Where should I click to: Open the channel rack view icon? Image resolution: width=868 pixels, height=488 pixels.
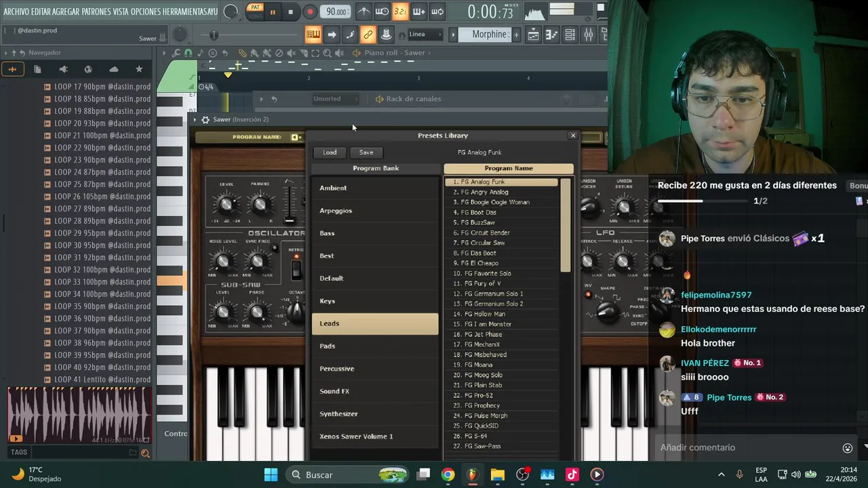pyautogui.click(x=570, y=35)
